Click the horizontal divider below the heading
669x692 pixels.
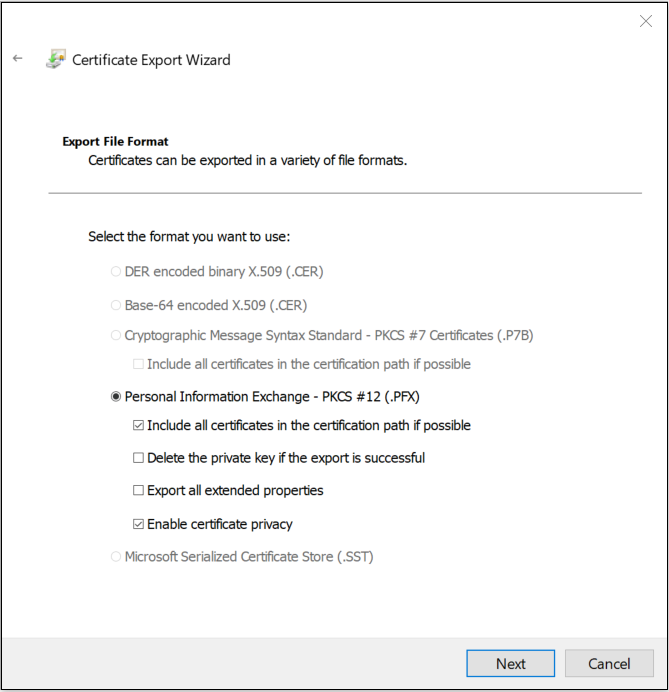tap(344, 193)
